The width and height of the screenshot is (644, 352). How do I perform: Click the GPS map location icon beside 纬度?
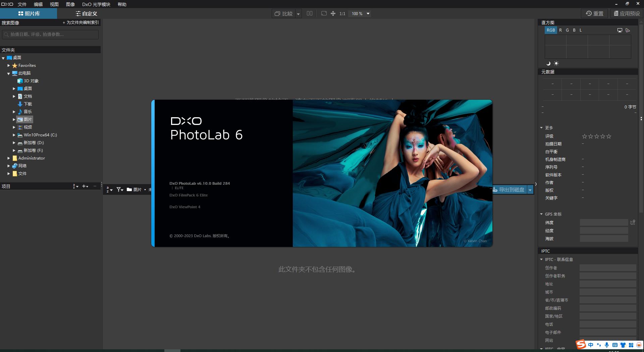633,222
